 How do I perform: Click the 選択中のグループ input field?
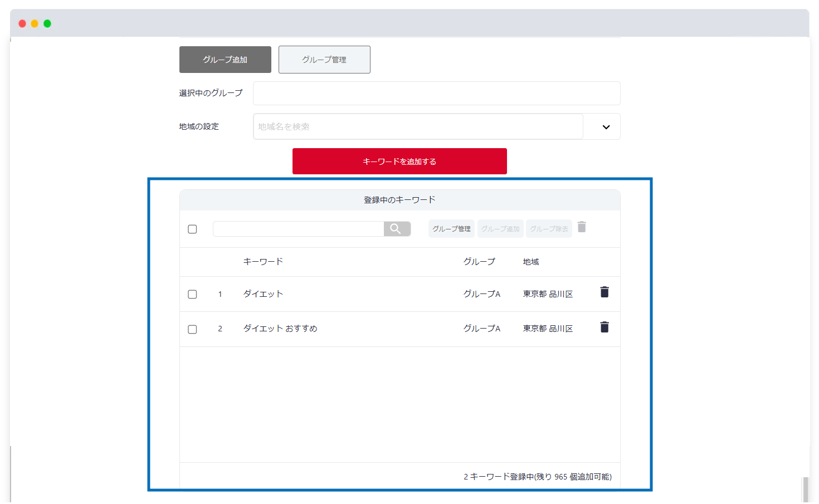(437, 93)
